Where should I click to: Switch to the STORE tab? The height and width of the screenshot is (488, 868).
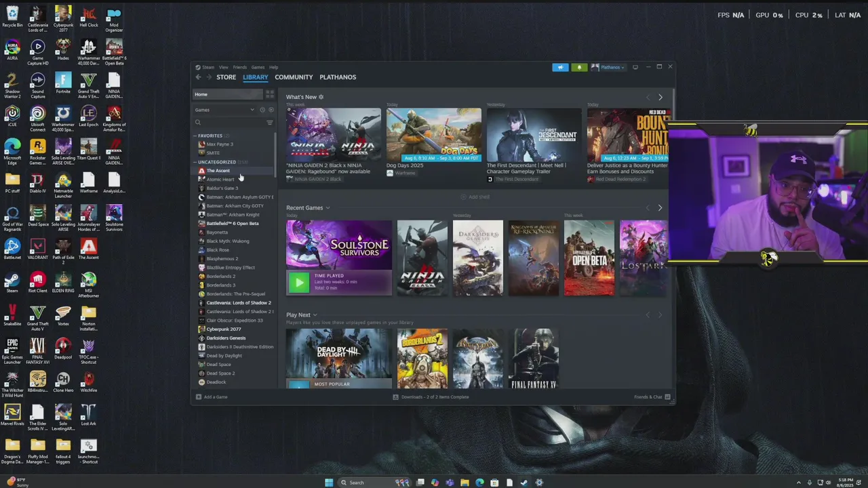tap(226, 77)
